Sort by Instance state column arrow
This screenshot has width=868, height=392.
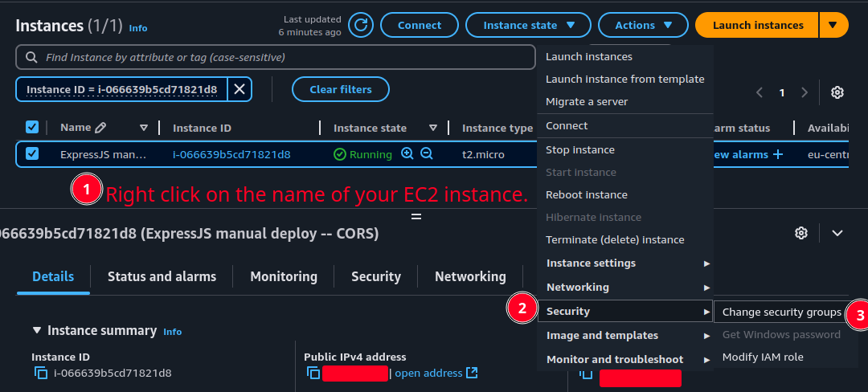point(433,128)
